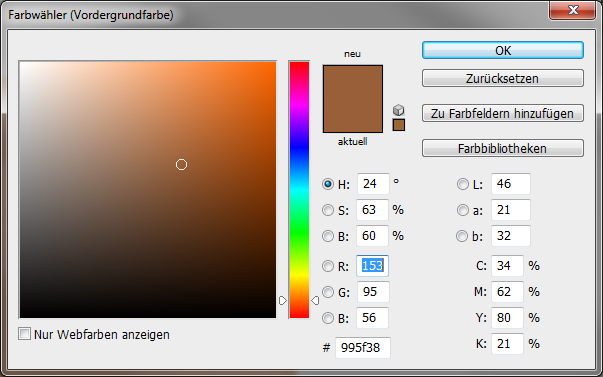Click the right hue slider arrow handle
Screen dimensions: 603x377
tap(315, 300)
